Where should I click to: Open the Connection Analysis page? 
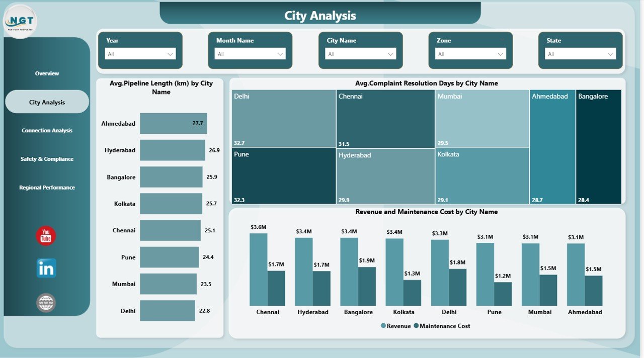tap(46, 130)
